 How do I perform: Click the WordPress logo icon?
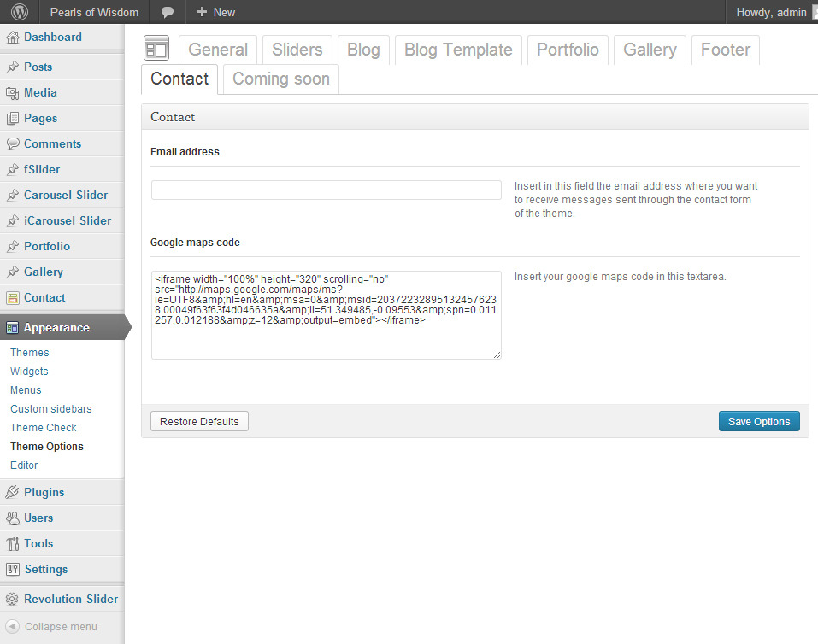(x=20, y=12)
